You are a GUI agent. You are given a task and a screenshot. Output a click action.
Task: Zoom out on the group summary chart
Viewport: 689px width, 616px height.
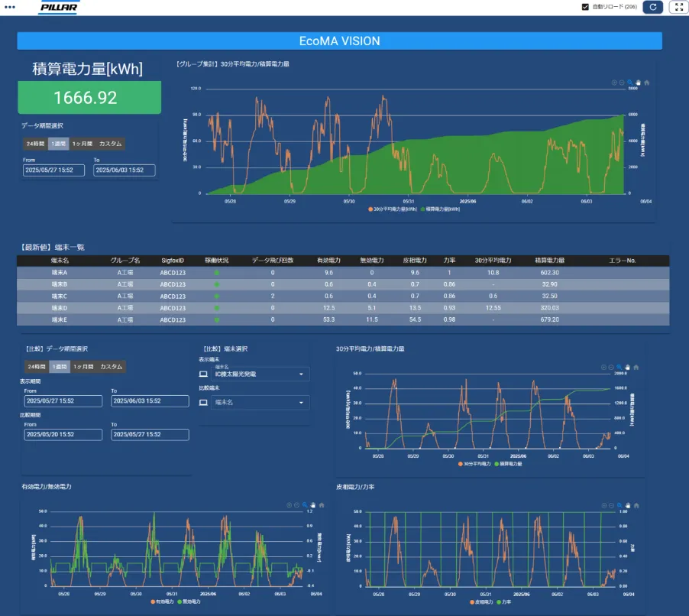coord(622,83)
